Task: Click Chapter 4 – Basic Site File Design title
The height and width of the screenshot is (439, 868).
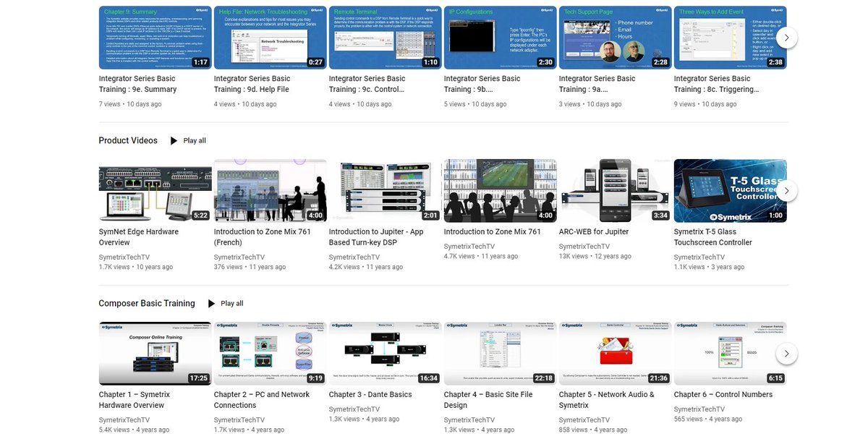Action: pos(488,400)
